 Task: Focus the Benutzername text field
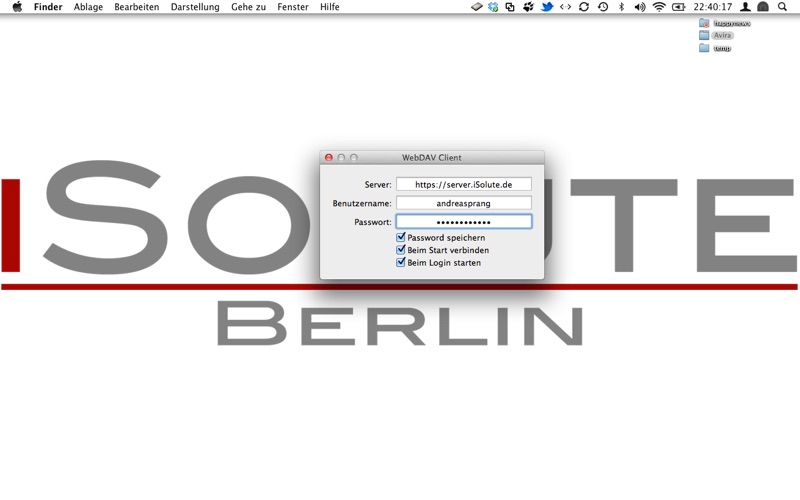click(463, 203)
